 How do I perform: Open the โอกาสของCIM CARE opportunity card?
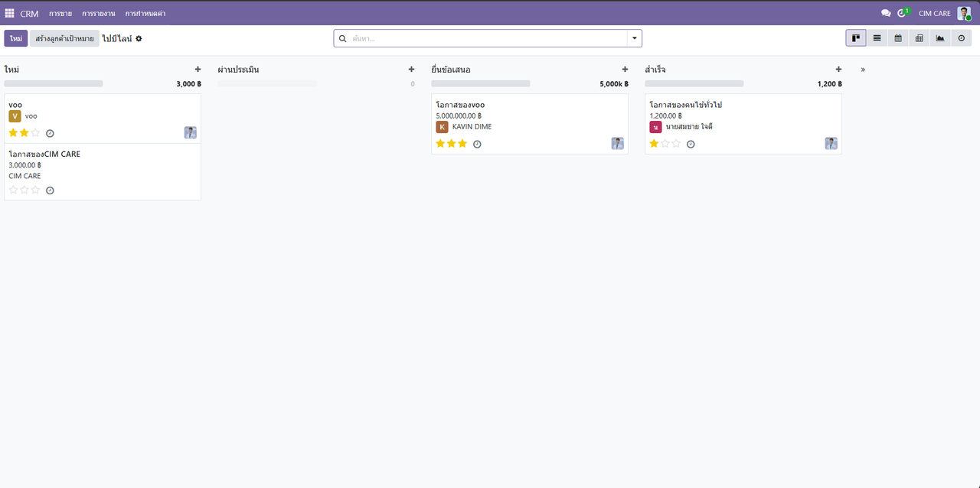click(103, 172)
